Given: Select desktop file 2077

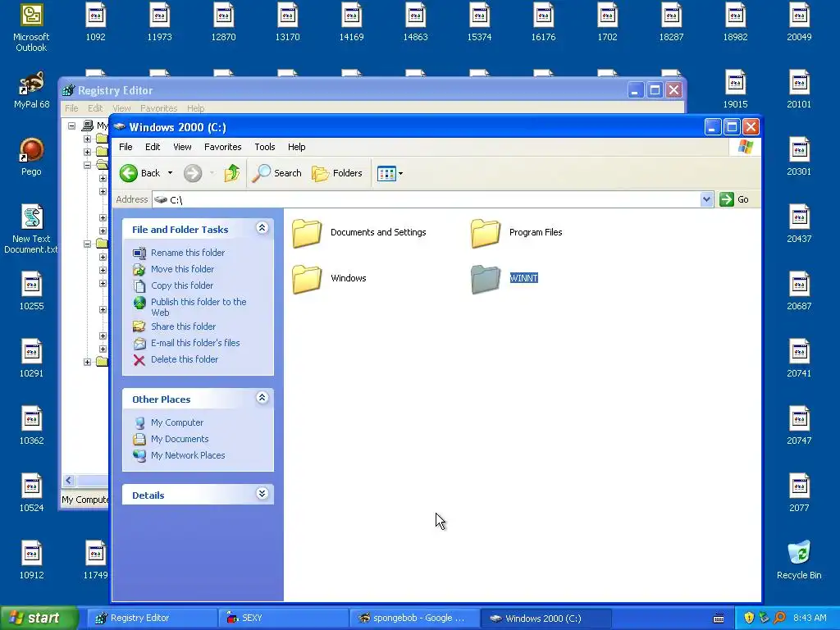Looking at the screenshot, I should [x=799, y=493].
